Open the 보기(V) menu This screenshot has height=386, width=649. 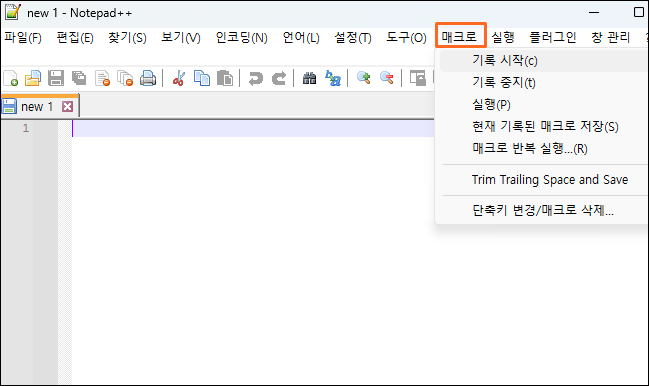180,38
